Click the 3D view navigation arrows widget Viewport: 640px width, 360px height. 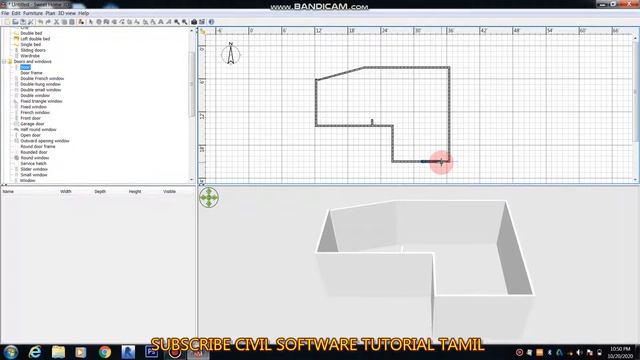[209, 198]
